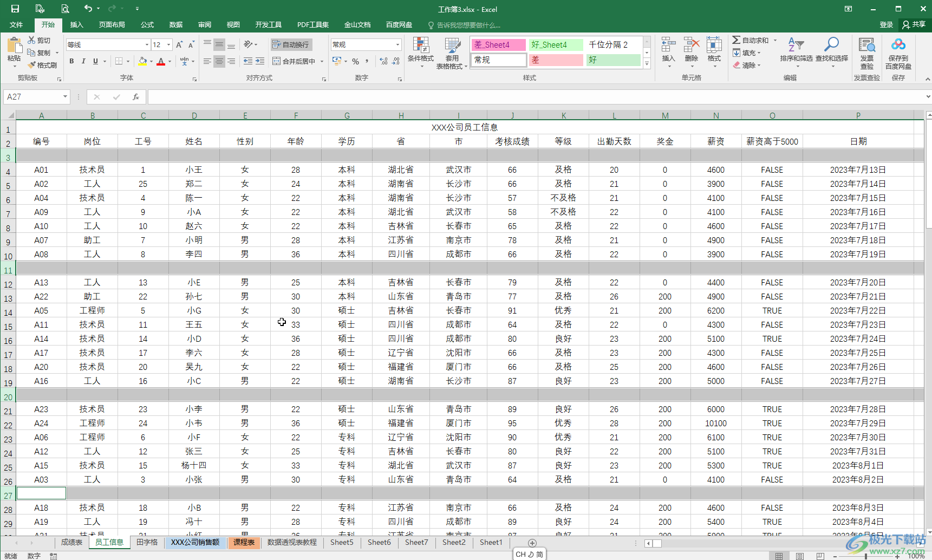932x560 pixels.
Task: Open Format as Table styles
Action: point(452,53)
